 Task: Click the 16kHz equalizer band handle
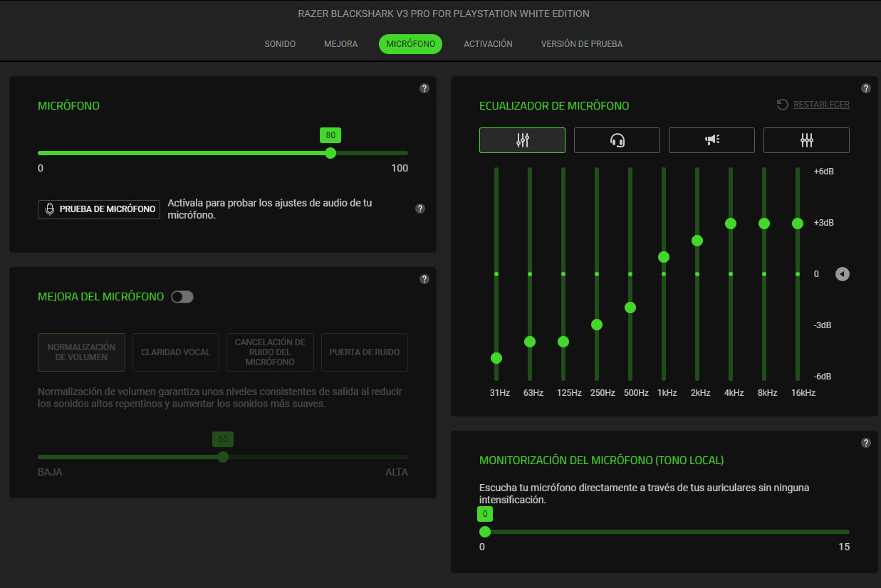(798, 224)
